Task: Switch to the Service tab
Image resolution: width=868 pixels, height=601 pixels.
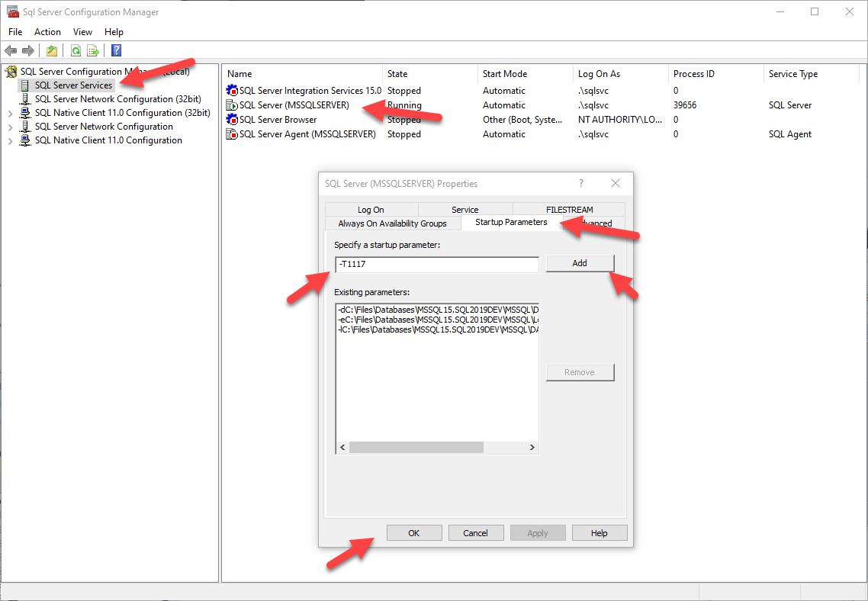Action: [465, 210]
